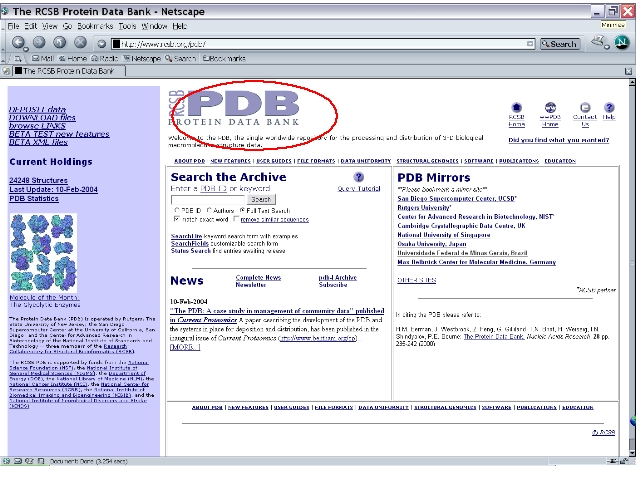This screenshot has width=640, height=480.
Task: Open the RCSB Home icon link
Action: tap(517, 108)
